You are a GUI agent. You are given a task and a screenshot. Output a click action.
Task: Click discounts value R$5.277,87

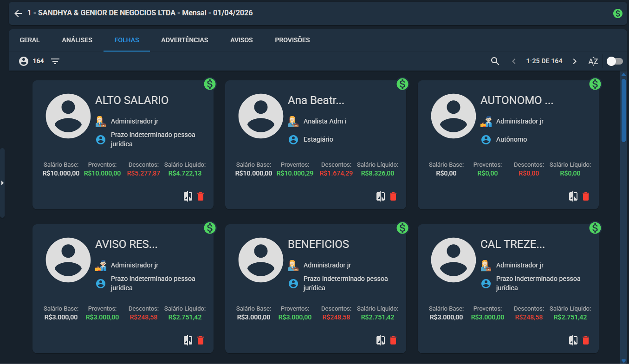143,174
